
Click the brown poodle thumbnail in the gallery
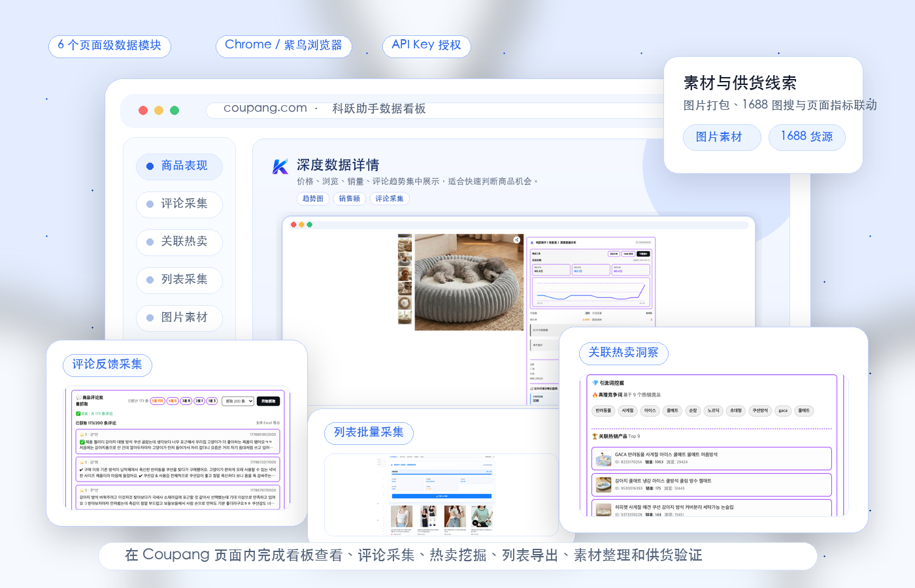click(x=405, y=273)
